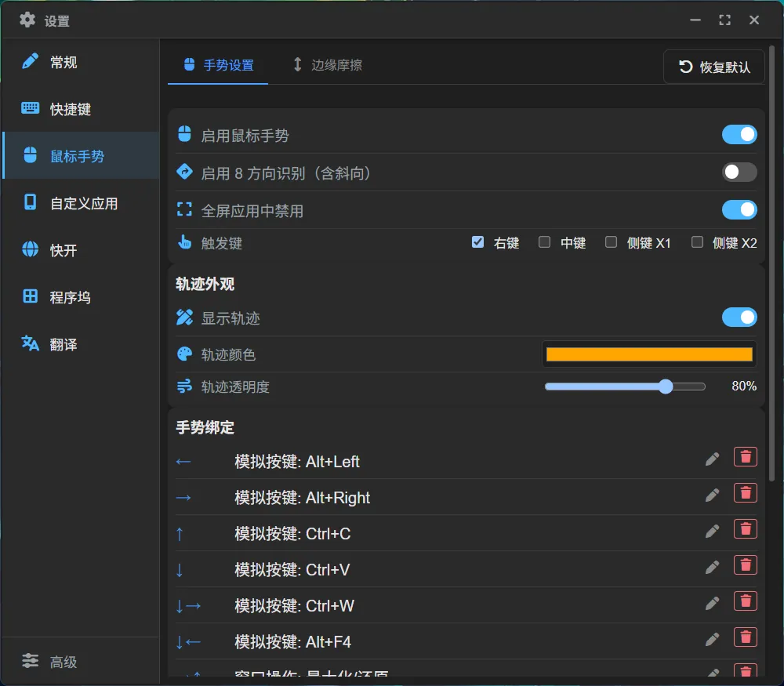Click the pencil-ruler icon beside 显示轨迹
The image size is (784, 686).
coord(184,317)
